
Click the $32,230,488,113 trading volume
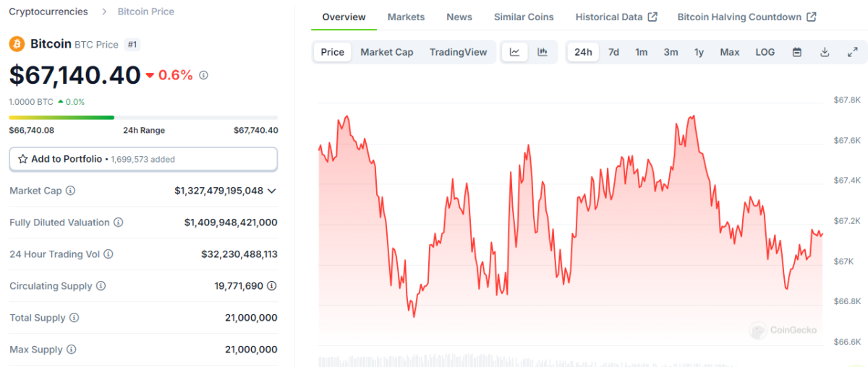tap(239, 254)
